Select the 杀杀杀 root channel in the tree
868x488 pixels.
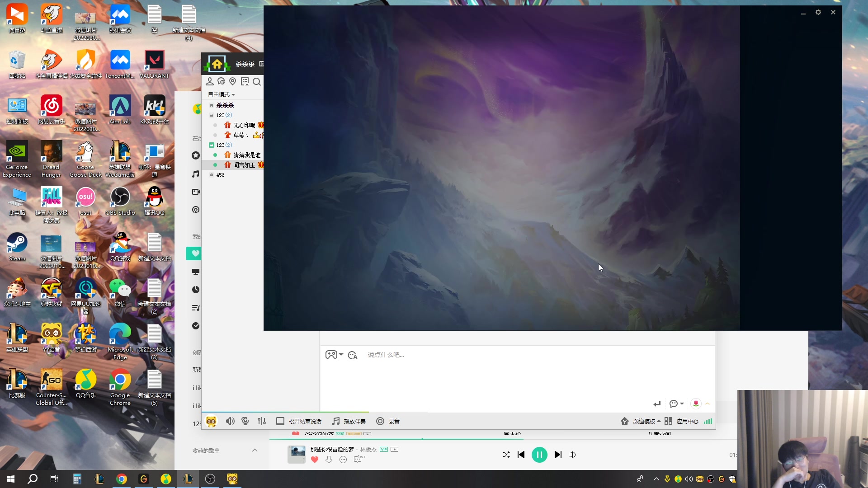pyautogui.click(x=225, y=105)
